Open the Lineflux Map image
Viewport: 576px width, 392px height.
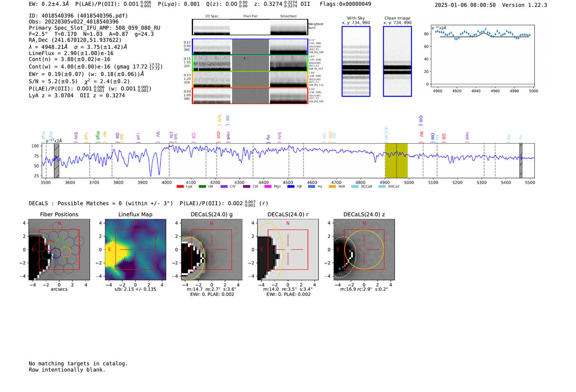pyautogui.click(x=135, y=250)
